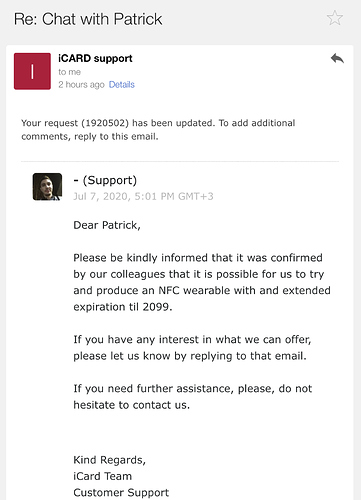Click the '2 hours ago' timestamp
The image size is (361, 500).
click(x=81, y=85)
